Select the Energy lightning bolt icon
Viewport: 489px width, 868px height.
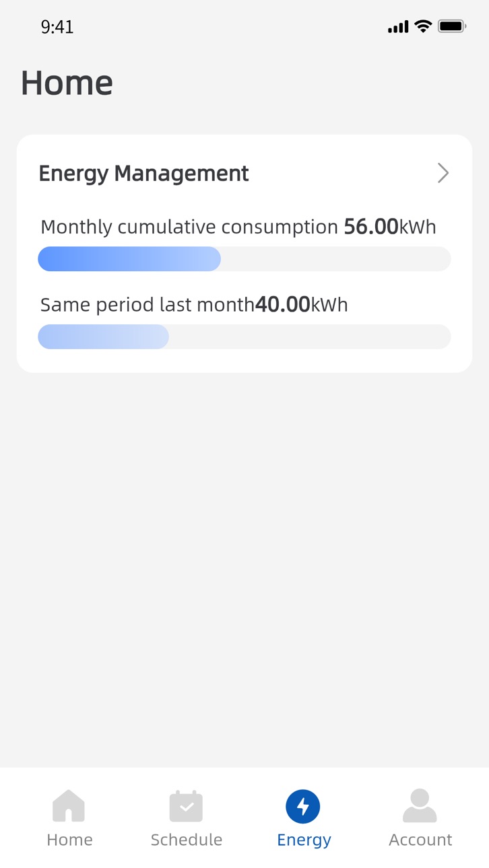[x=303, y=806]
